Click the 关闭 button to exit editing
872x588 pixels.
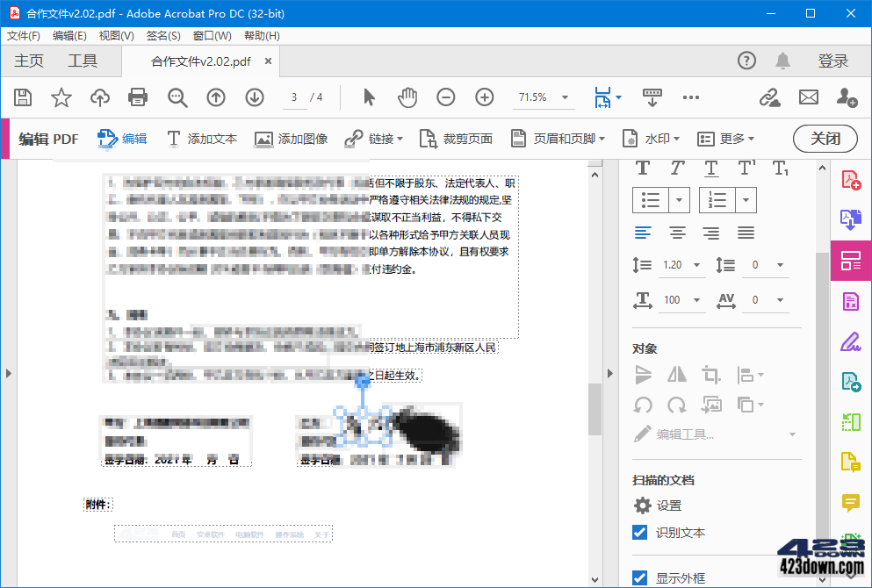click(x=825, y=138)
